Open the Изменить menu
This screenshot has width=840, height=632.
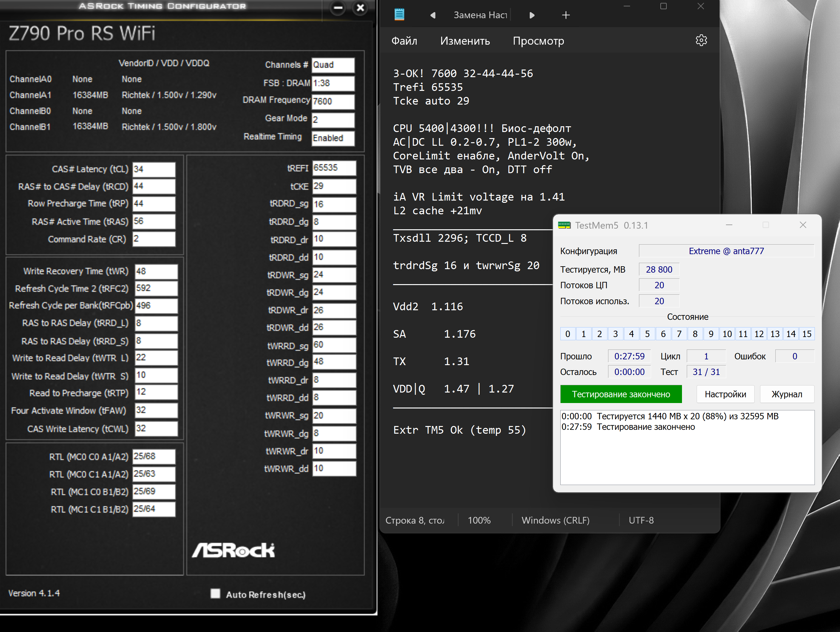465,41
